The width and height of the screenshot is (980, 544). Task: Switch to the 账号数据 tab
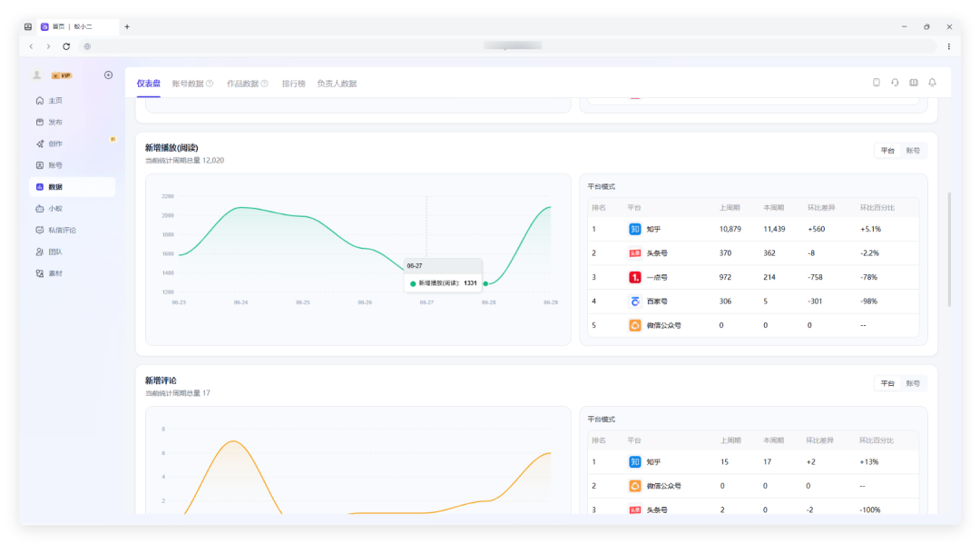point(188,84)
